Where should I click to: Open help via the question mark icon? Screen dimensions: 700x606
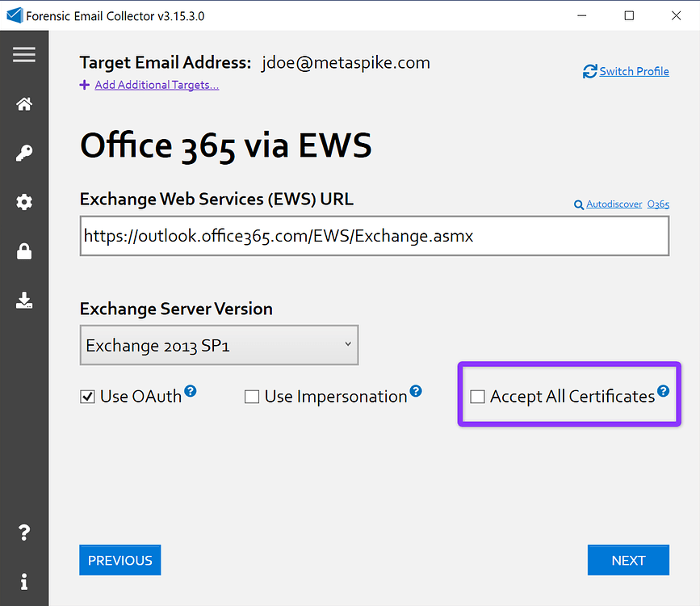tap(24, 532)
